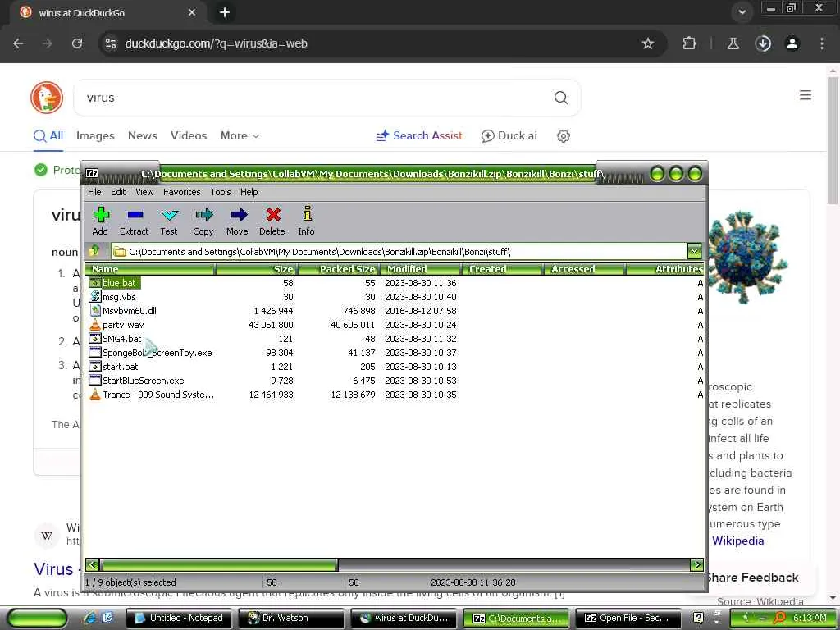Screen dimensions: 840x630
Task: Select the Trance - 009 Sound System file icon
Action: tap(95, 394)
